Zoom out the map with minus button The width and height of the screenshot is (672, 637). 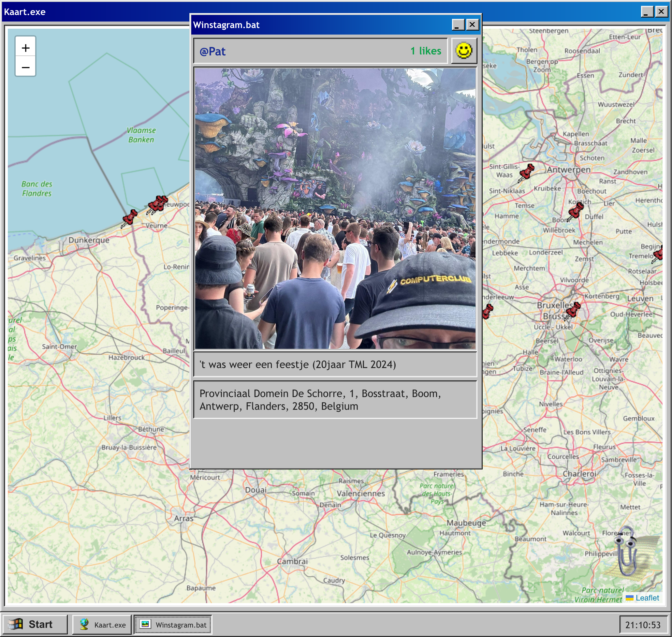coord(25,67)
